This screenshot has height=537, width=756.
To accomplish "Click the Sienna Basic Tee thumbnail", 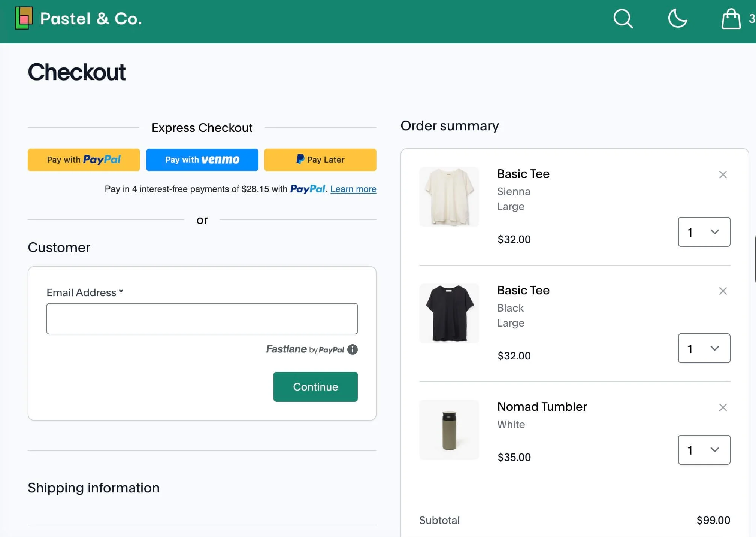I will 449,197.
